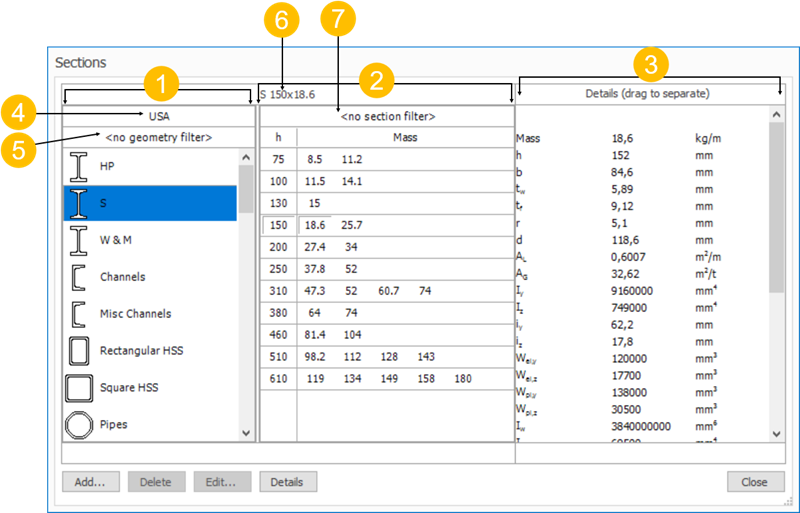The height and width of the screenshot is (513, 800).
Task: Open the section filter dropdown
Action: [387, 116]
